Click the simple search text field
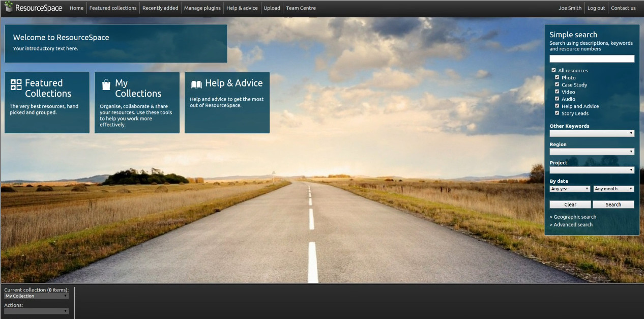The width and height of the screenshot is (644, 319). coord(592,59)
